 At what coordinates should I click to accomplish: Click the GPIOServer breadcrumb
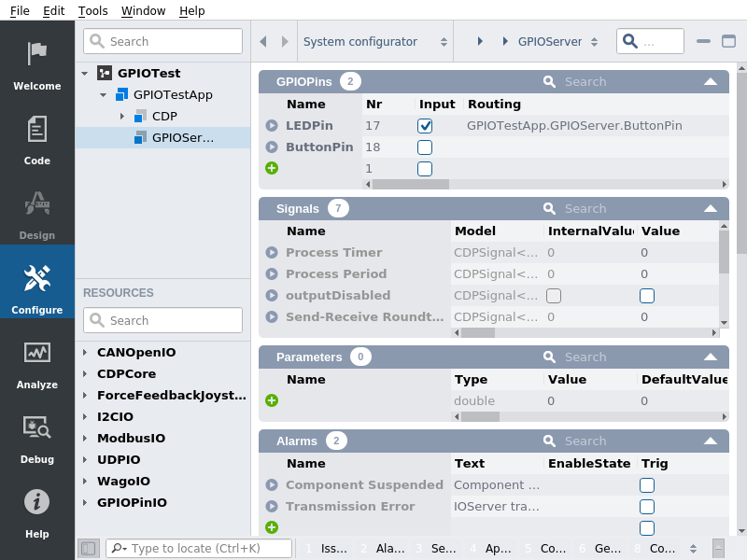pos(550,41)
